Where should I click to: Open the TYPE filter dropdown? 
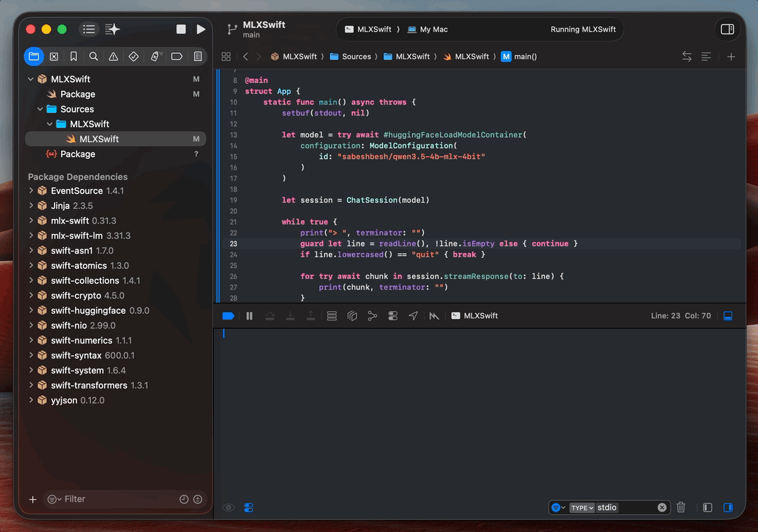pos(582,508)
